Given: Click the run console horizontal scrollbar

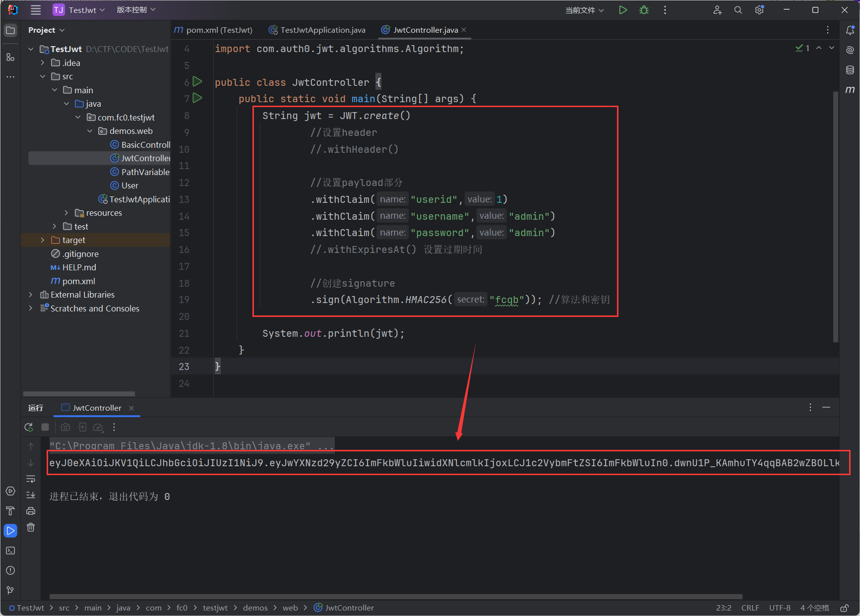Looking at the screenshot, I should pos(396,597).
